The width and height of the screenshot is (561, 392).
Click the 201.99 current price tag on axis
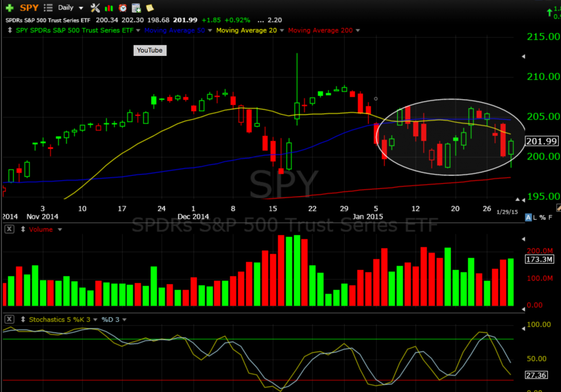(542, 141)
